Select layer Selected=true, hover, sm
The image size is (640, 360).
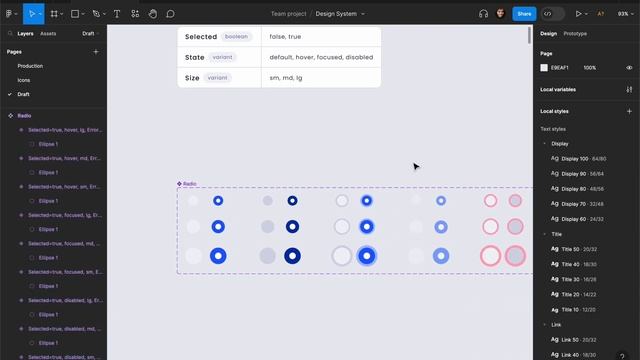click(64, 187)
